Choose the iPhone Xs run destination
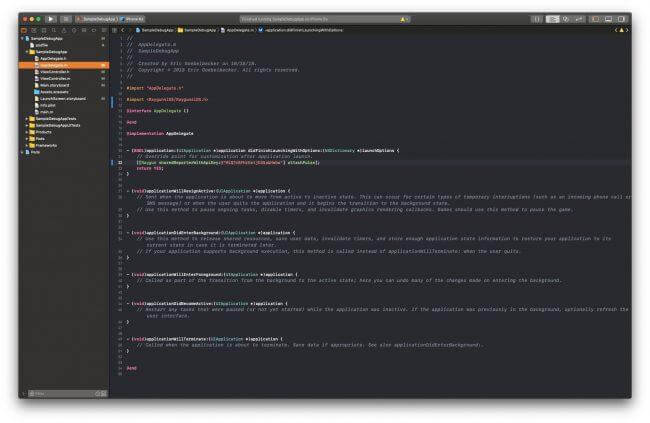The width and height of the screenshot is (650, 423). click(x=132, y=19)
